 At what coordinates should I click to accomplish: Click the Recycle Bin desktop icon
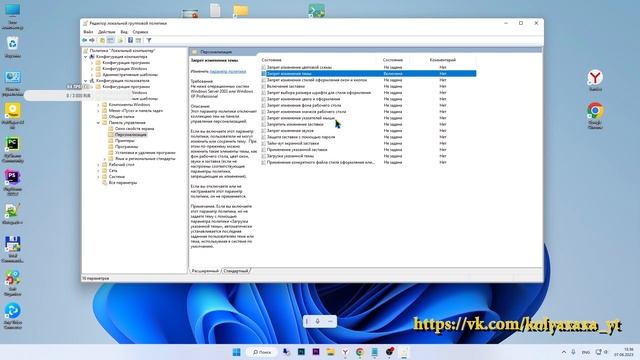[x=13, y=44]
